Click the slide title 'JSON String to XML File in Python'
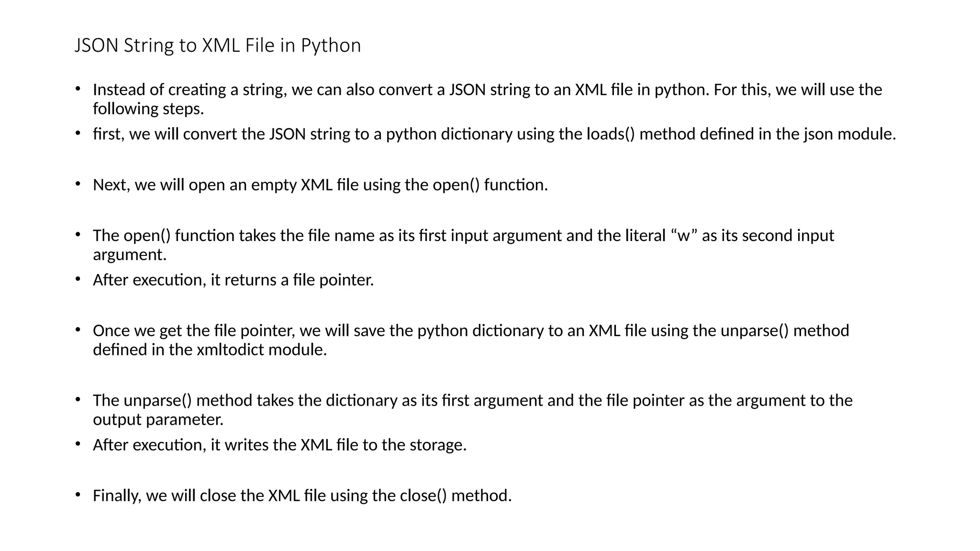Image resolution: width=980 pixels, height=551 pixels. click(x=218, y=45)
